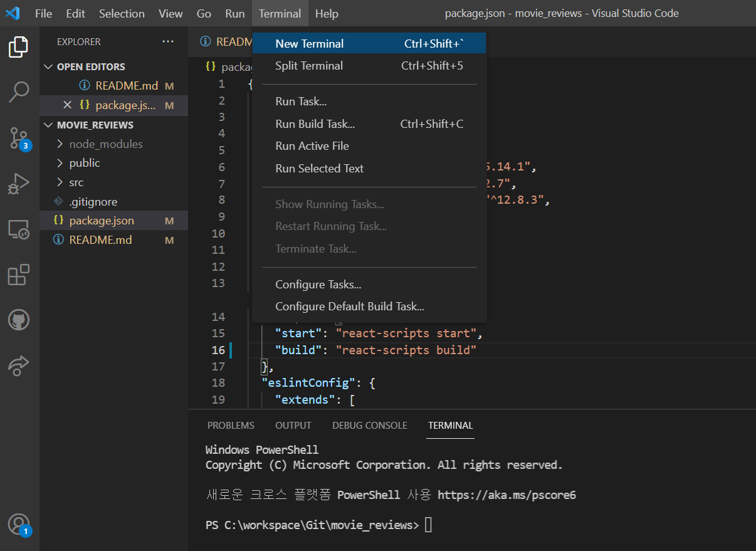This screenshot has width=756, height=551.
Task: Click the PowerShell prompt input area
Action: 428,525
